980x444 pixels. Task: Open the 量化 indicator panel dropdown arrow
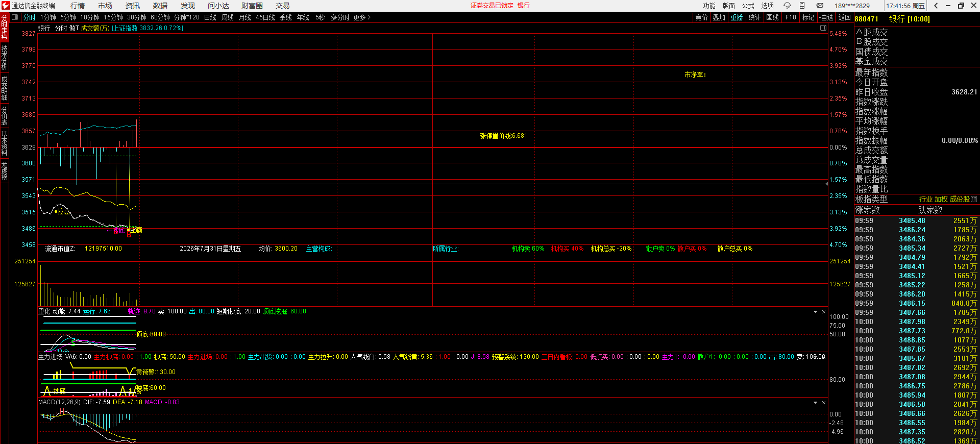(815, 311)
